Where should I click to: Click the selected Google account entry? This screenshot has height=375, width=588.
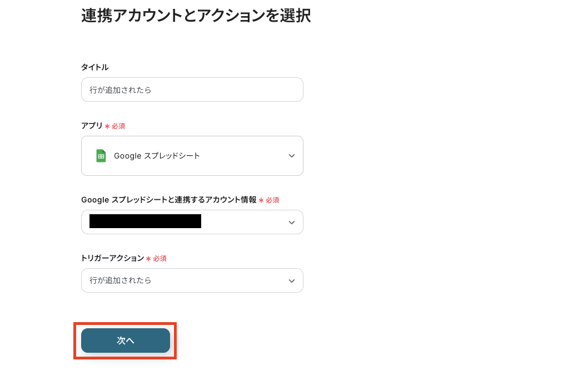146,221
